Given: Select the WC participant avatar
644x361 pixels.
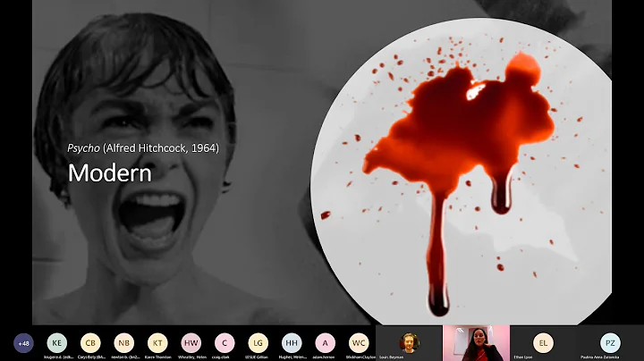Looking at the screenshot, I should (x=359, y=343).
